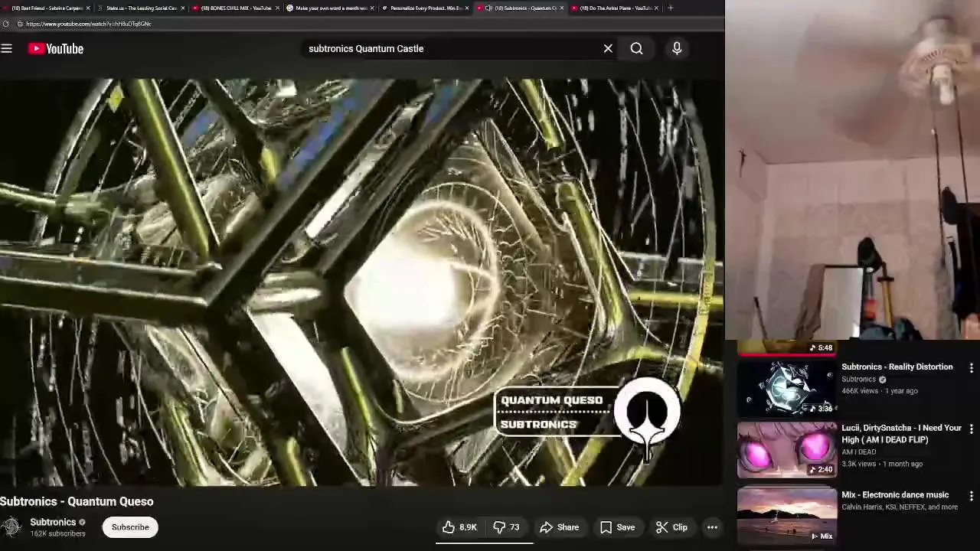Switch to the Make your own word tab
Screen dimensions: 980x551
(330, 8)
